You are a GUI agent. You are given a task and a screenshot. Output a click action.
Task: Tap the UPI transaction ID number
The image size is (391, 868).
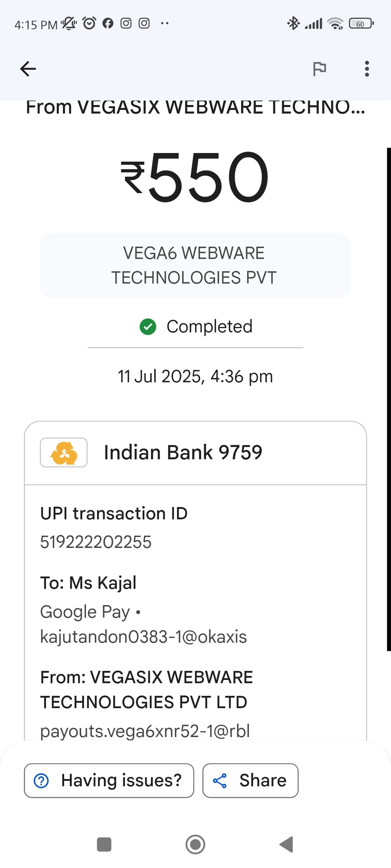[96, 542]
